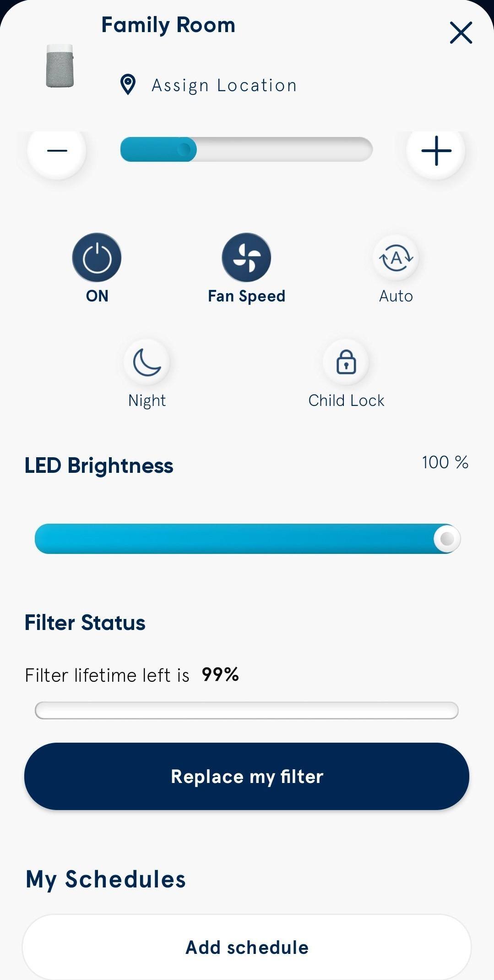Tap the location pin icon

[x=128, y=85]
